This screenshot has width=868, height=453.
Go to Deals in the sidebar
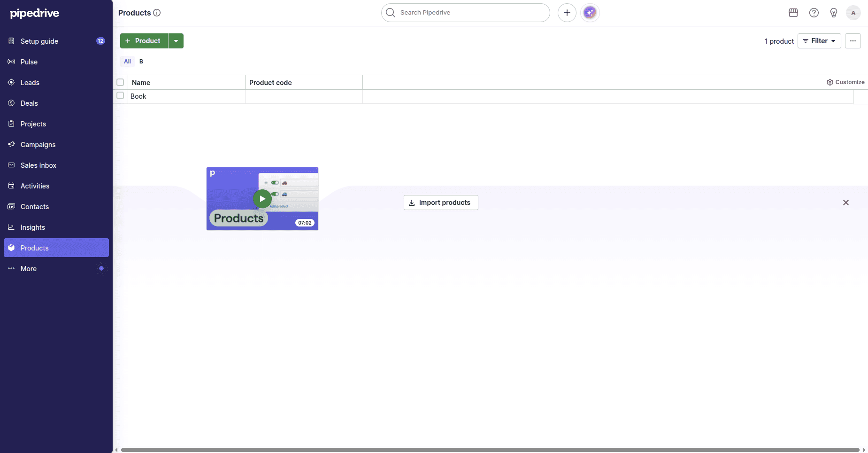(56, 103)
